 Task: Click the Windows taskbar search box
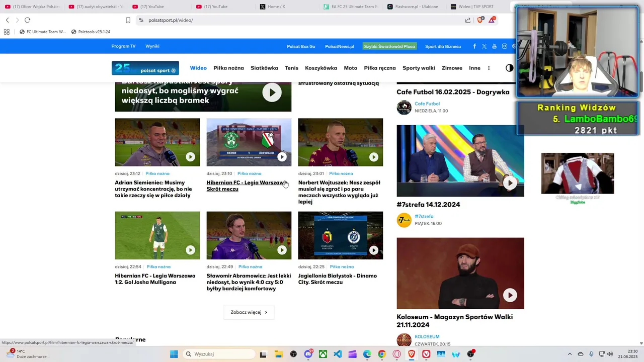click(219, 354)
